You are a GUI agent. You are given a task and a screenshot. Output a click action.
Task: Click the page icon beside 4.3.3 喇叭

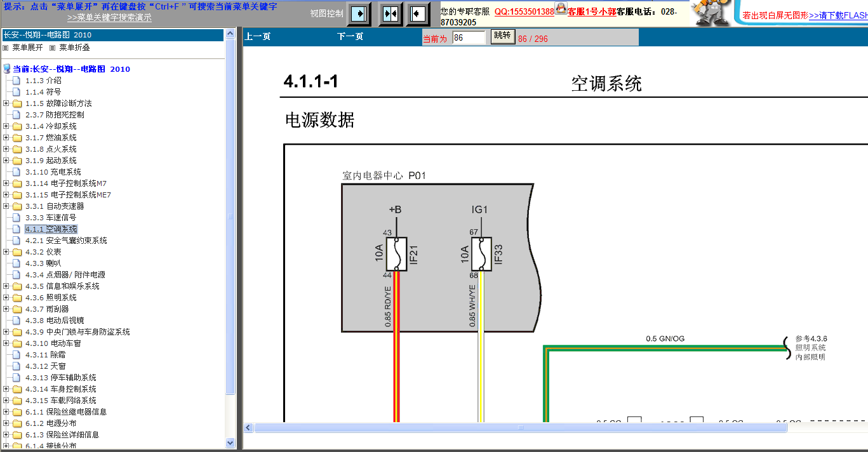point(17,263)
